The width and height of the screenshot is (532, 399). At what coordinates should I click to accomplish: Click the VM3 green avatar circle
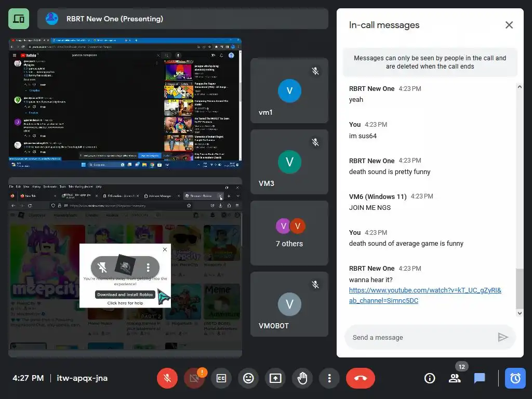(289, 162)
